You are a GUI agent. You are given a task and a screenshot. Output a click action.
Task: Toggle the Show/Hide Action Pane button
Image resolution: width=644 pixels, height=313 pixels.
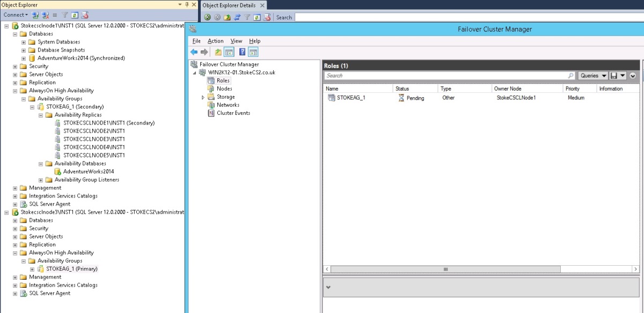coord(253,52)
